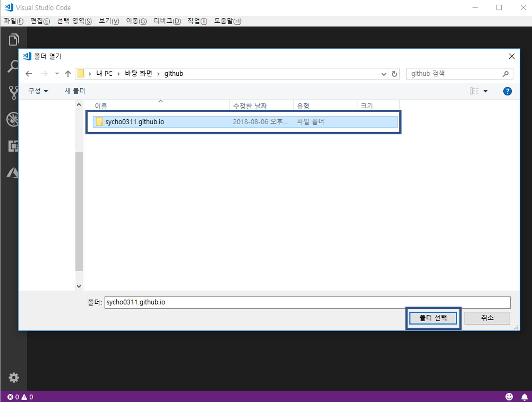Click the 취소 button

click(x=487, y=318)
